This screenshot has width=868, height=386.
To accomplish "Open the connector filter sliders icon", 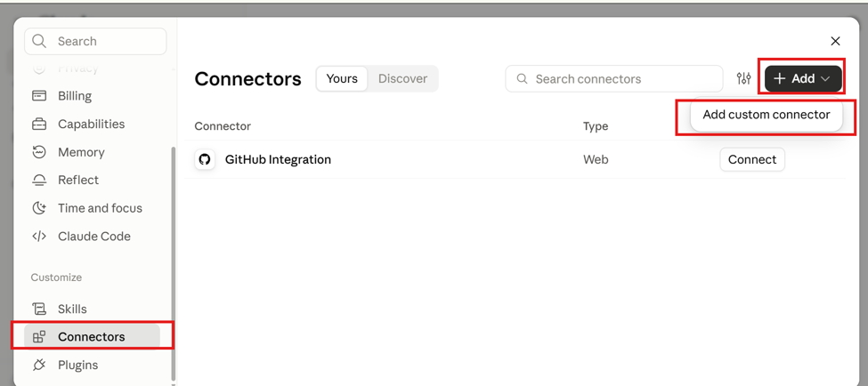I will pos(744,79).
